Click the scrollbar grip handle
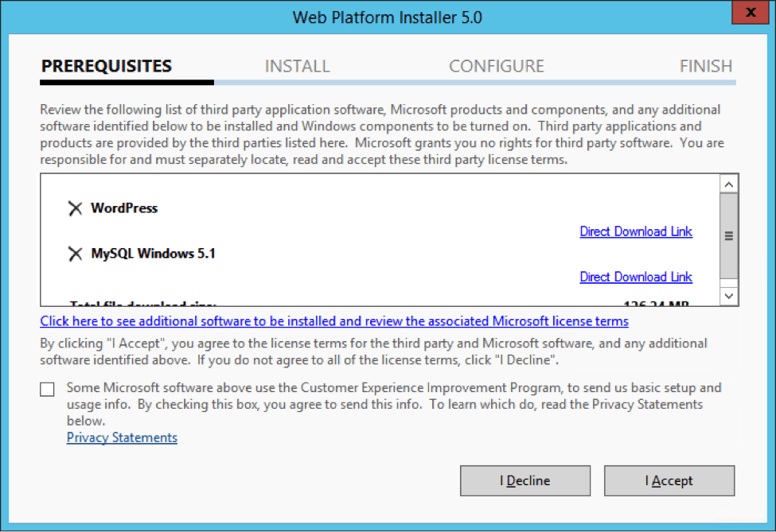The image size is (776, 532). click(x=729, y=235)
